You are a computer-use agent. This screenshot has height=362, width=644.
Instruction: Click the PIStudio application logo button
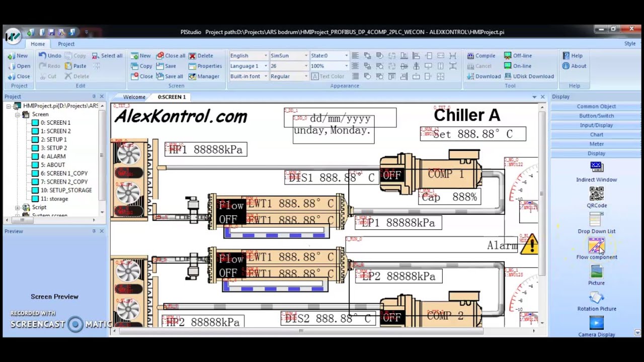point(13,36)
